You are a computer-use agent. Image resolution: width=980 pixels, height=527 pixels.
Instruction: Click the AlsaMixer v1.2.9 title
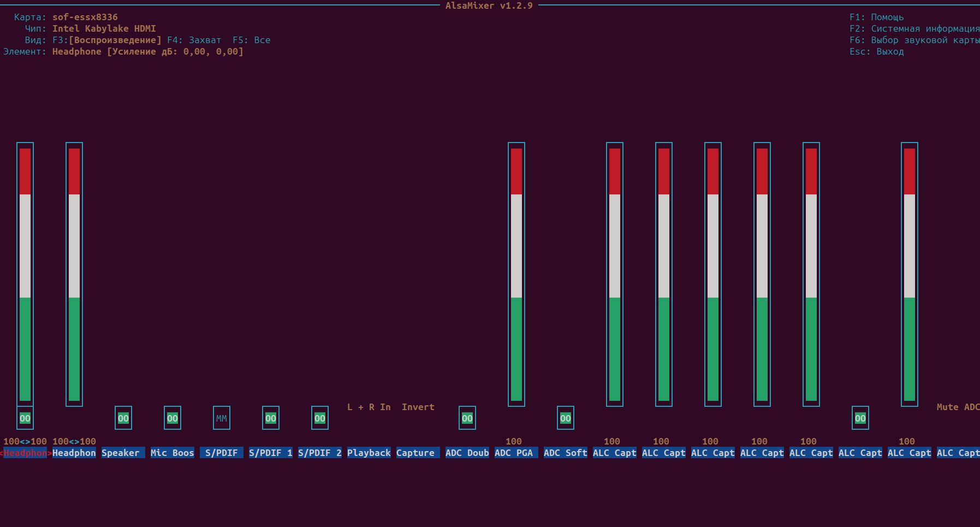pos(489,5)
